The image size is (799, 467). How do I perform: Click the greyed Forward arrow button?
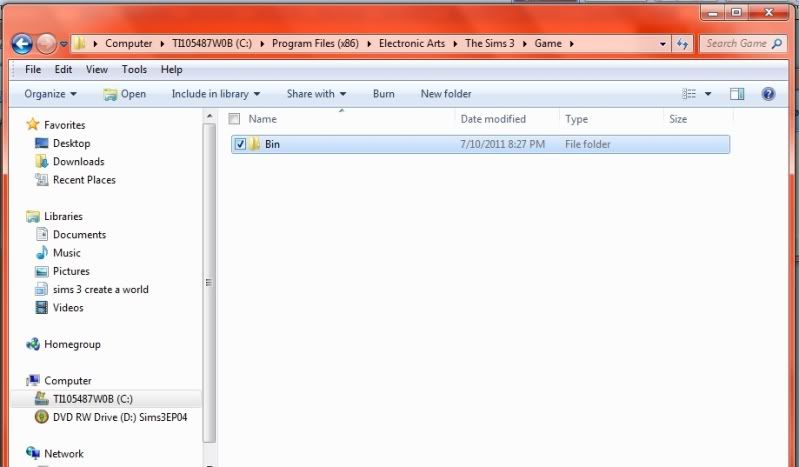[46, 44]
